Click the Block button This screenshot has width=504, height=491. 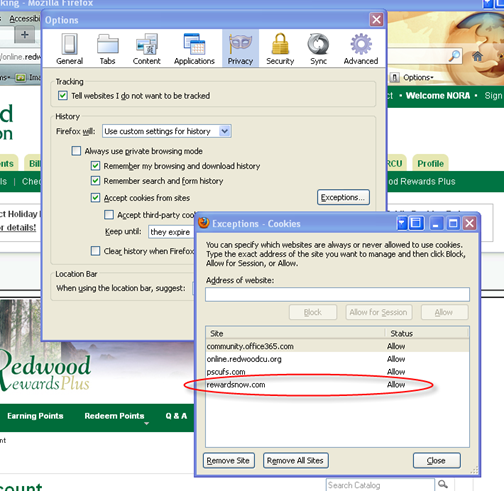(313, 312)
